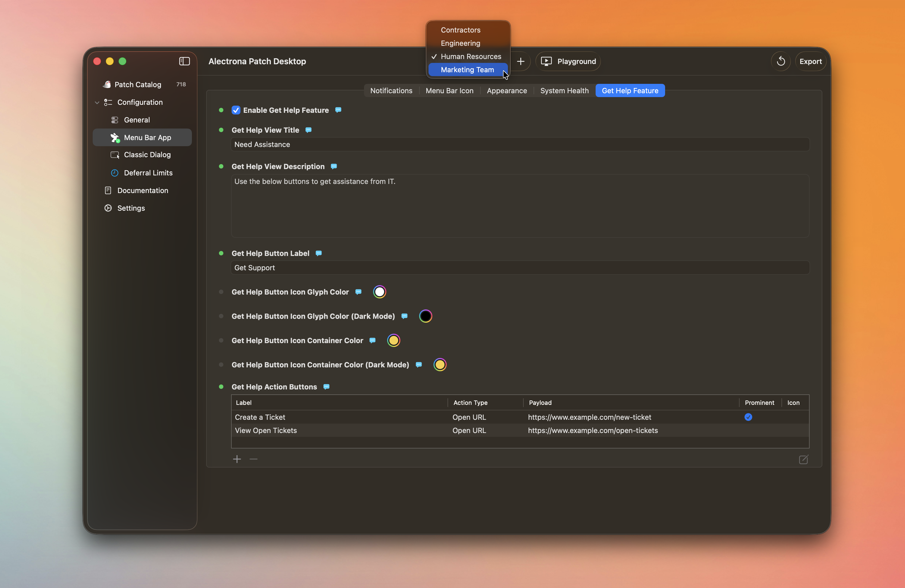Open the Playground view

point(568,61)
